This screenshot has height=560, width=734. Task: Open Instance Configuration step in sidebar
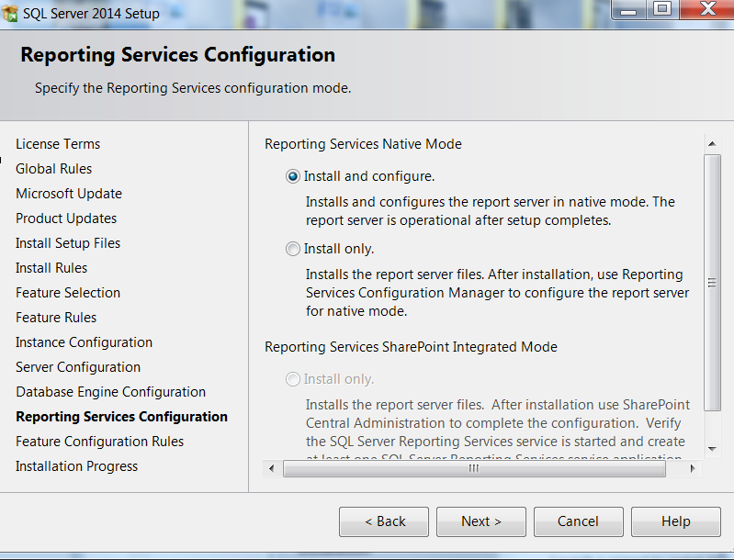pyautogui.click(x=84, y=342)
